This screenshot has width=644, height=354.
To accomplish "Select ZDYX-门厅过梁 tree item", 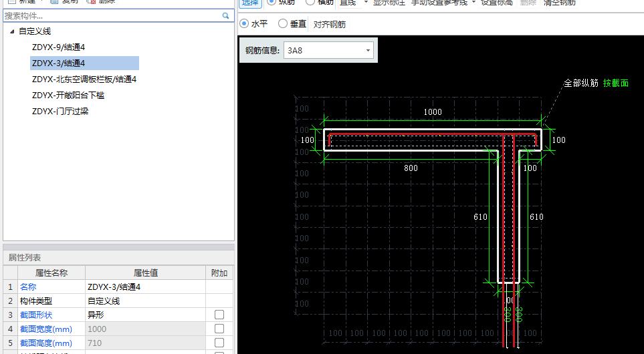I will (x=60, y=111).
